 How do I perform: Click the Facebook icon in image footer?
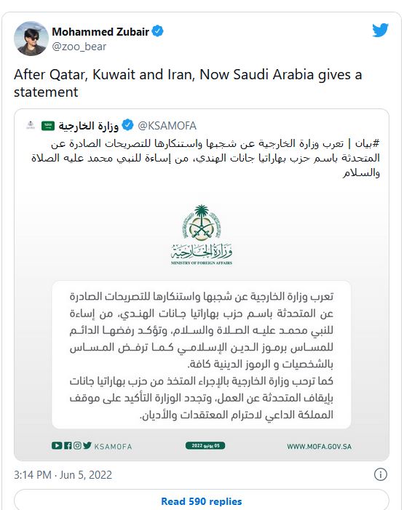(x=68, y=445)
